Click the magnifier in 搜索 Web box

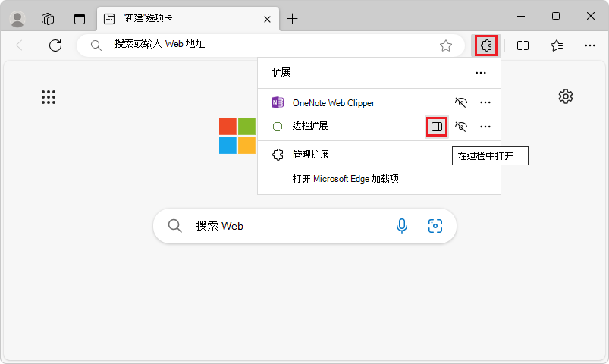(174, 226)
